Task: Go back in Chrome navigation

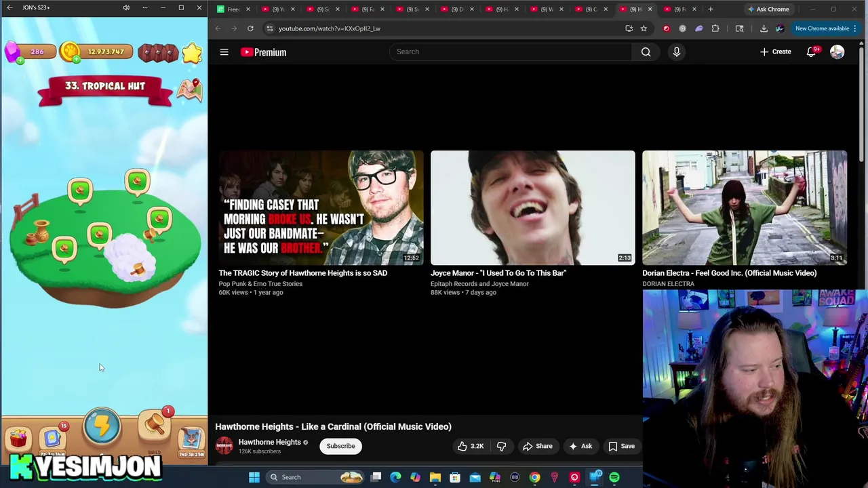Action: pos(218,28)
